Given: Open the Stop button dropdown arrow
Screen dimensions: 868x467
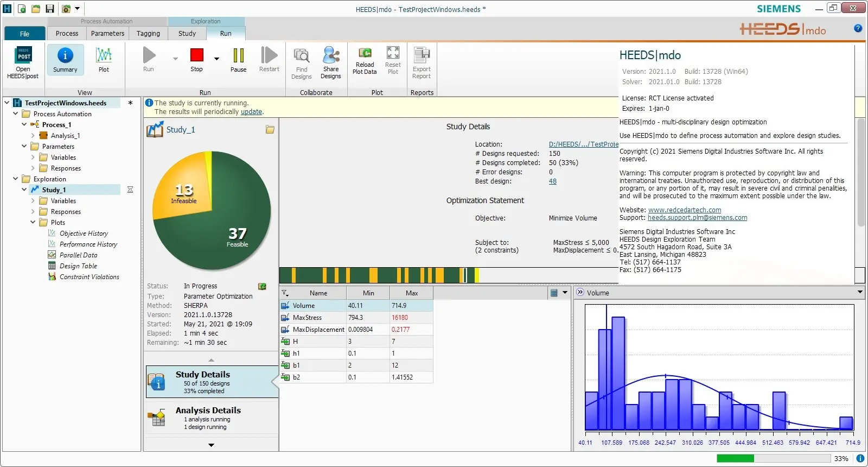Looking at the screenshot, I should pos(216,59).
